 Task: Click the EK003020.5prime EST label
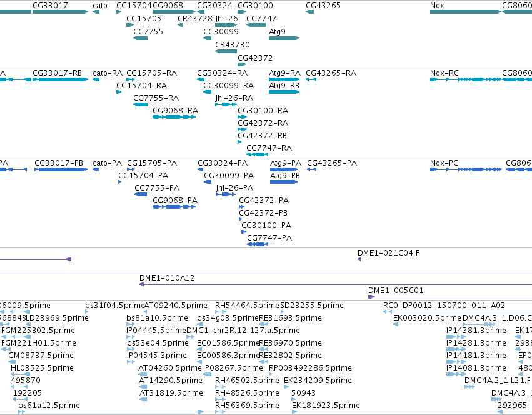[427, 318]
